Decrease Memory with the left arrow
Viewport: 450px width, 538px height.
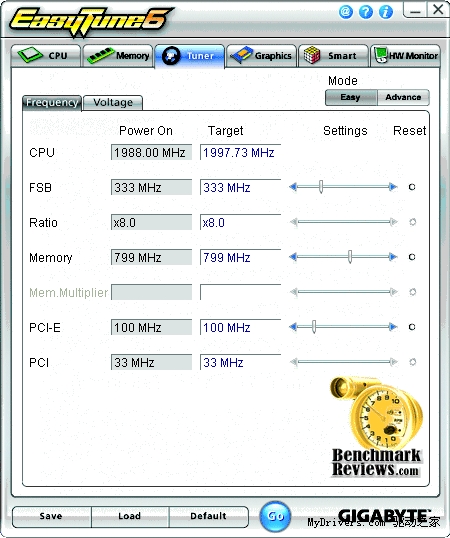[x=293, y=257]
